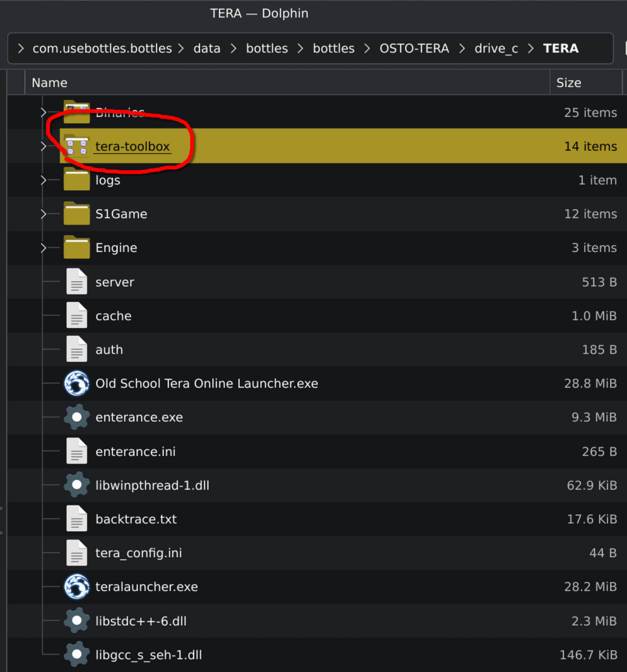Select the libwinpthread-1.dll gear icon
This screenshot has height=672, width=627.
[x=77, y=485]
